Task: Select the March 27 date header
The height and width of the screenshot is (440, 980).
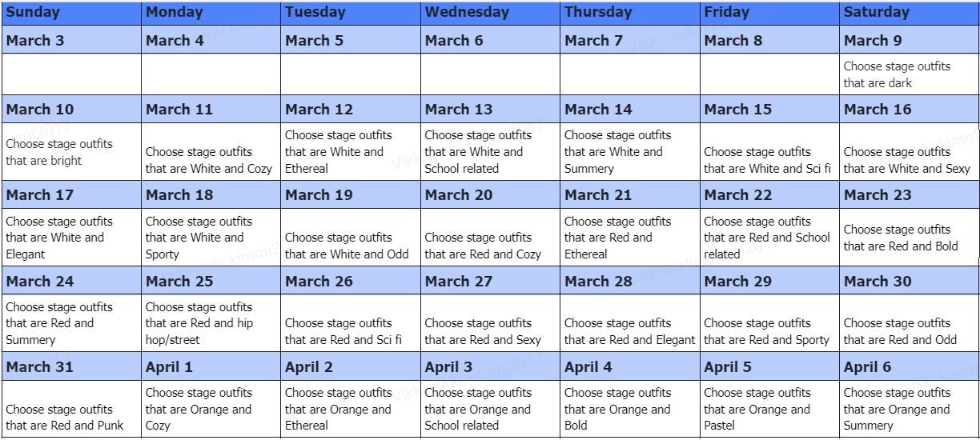Action: 490,281
